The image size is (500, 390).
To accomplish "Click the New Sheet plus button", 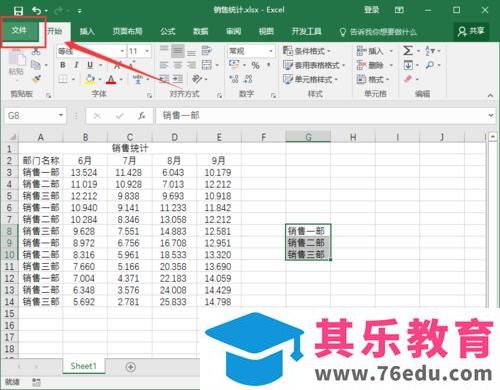I will pyautogui.click(x=131, y=367).
